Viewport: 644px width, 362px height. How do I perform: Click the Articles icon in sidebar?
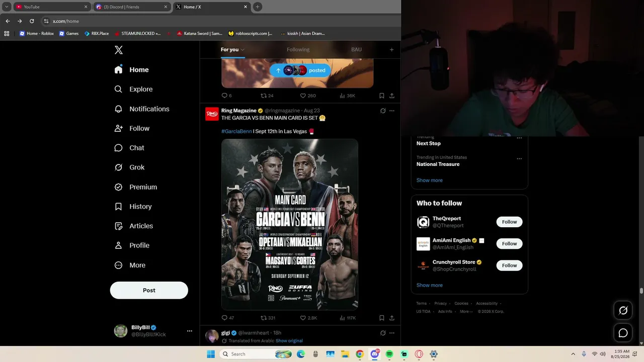pyautogui.click(x=118, y=226)
